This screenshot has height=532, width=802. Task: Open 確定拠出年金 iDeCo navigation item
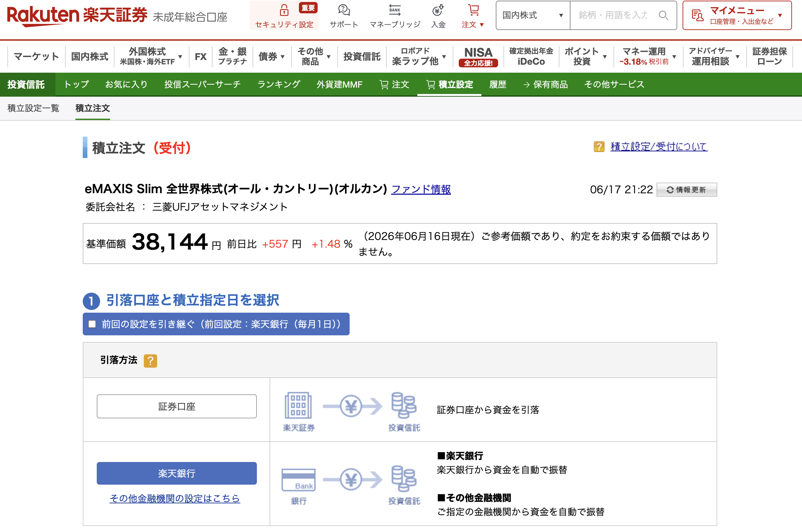[531, 57]
